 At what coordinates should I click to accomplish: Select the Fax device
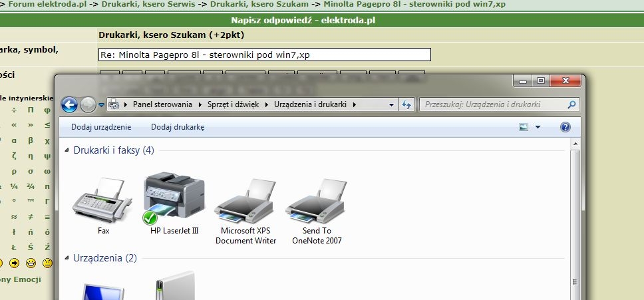coord(103,206)
